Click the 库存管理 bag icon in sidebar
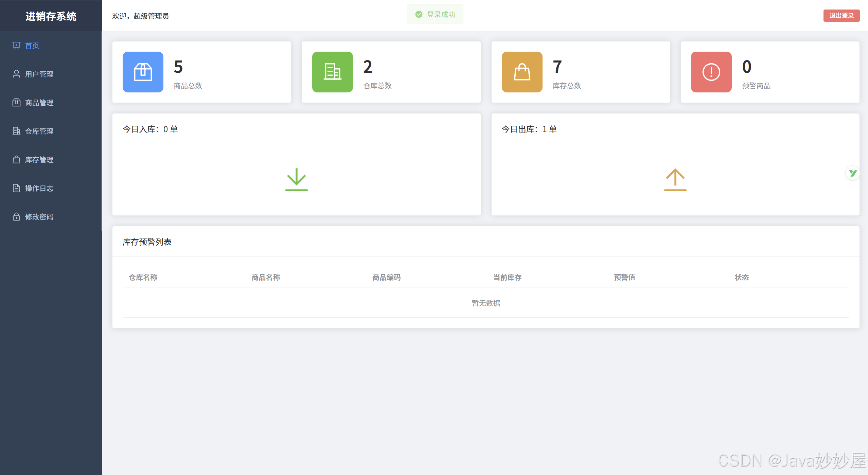The width and height of the screenshot is (868, 475). [x=16, y=160]
